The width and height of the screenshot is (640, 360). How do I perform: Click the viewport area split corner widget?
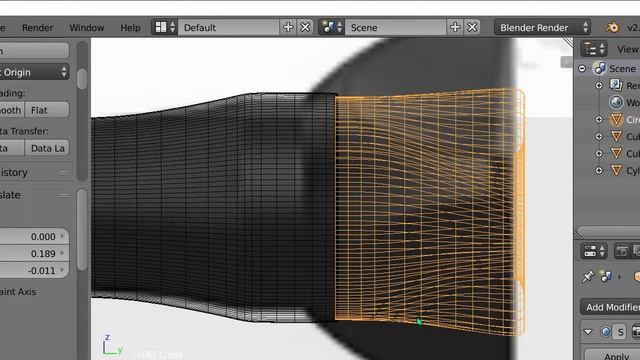click(568, 42)
